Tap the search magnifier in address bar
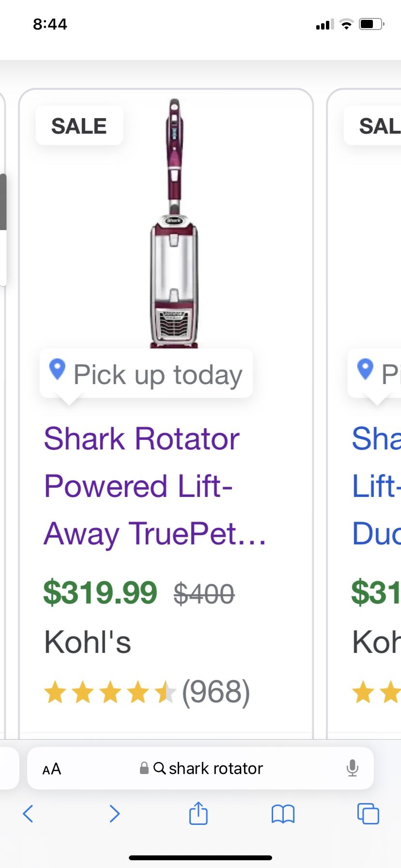The width and height of the screenshot is (401, 868). pyautogui.click(x=159, y=768)
